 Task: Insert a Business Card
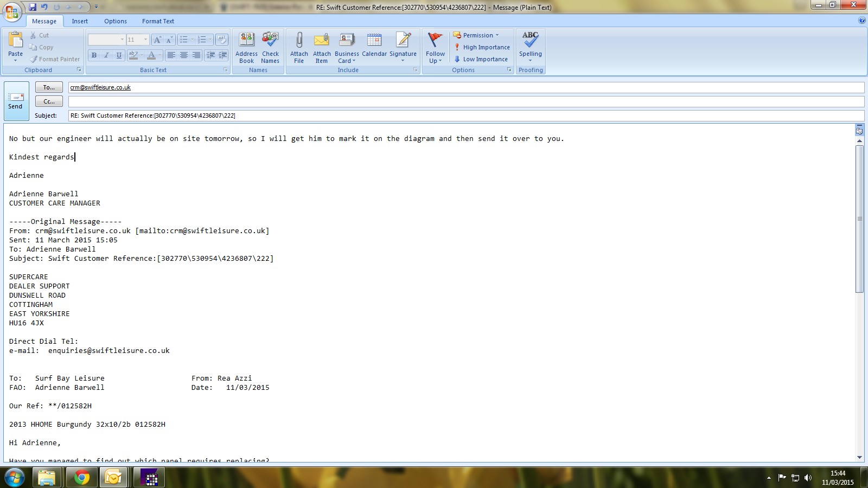click(347, 48)
